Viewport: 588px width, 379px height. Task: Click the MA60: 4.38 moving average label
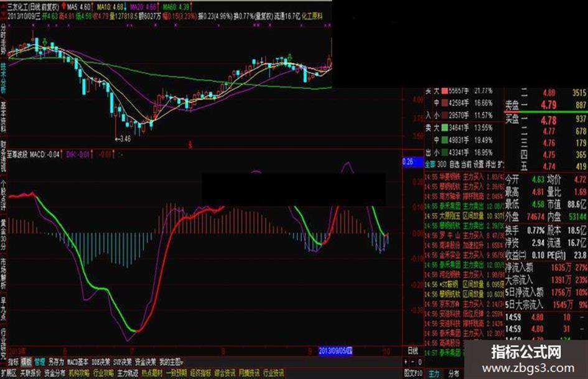point(176,7)
